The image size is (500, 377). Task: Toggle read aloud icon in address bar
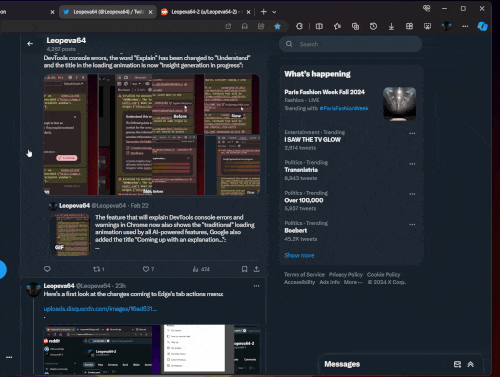[x=245, y=26]
